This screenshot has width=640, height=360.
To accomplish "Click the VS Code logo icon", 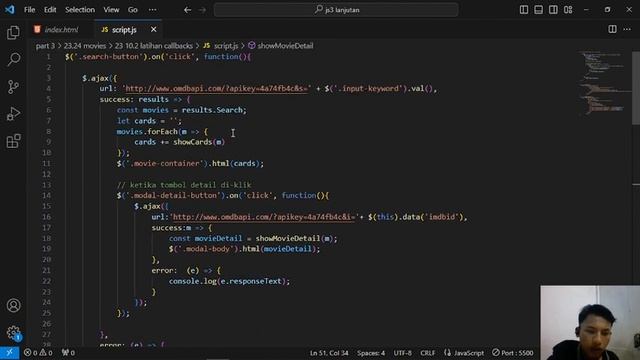I will [9, 9].
